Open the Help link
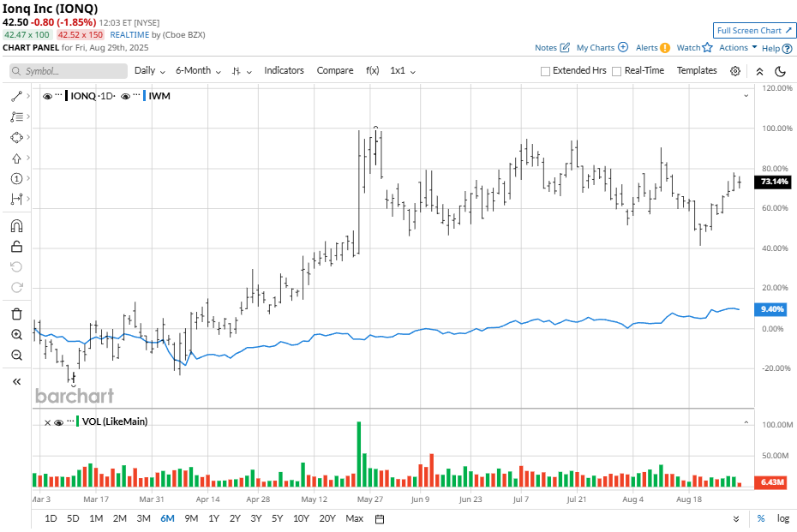 pyautogui.click(x=776, y=48)
